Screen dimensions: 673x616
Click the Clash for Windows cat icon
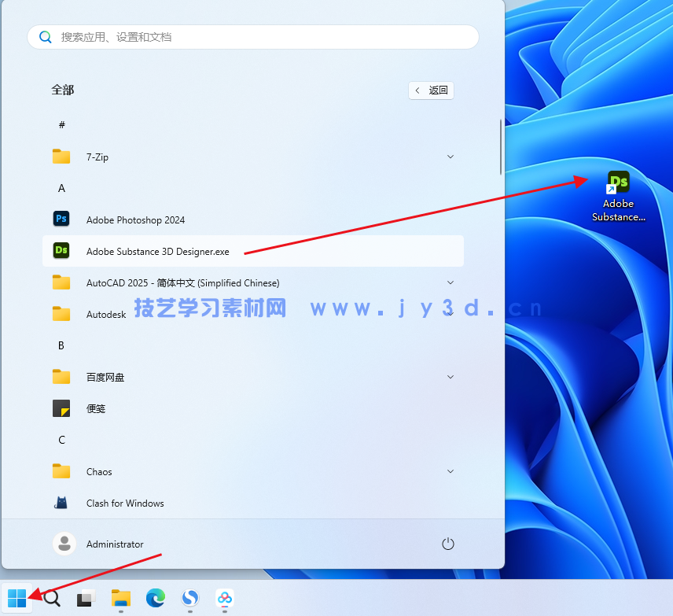(x=61, y=503)
